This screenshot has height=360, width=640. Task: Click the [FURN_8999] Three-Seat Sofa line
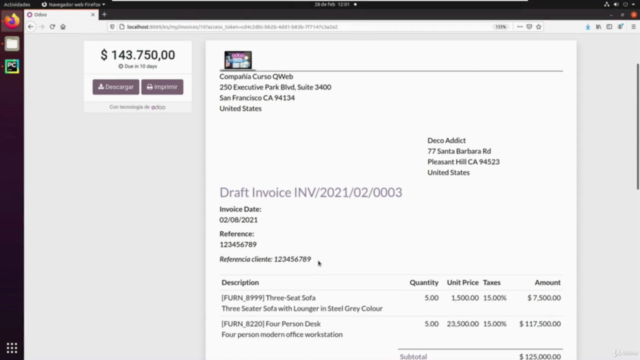(x=268, y=298)
